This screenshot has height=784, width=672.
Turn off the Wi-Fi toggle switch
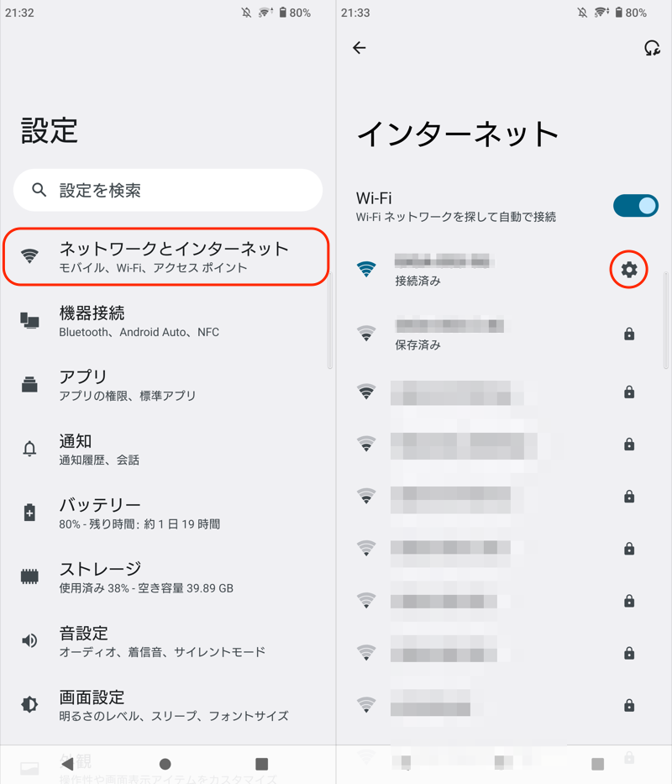coord(636,206)
